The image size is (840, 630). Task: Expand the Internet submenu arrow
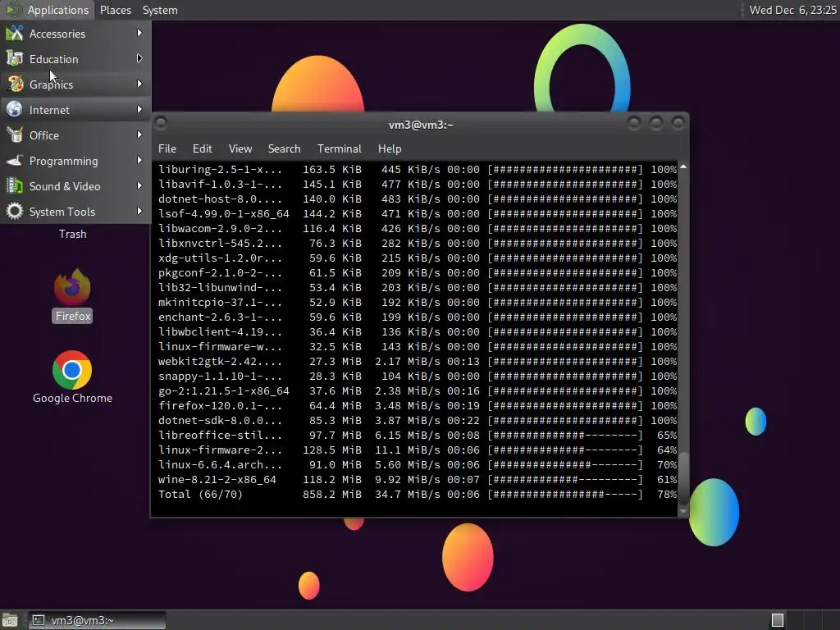pyautogui.click(x=139, y=109)
